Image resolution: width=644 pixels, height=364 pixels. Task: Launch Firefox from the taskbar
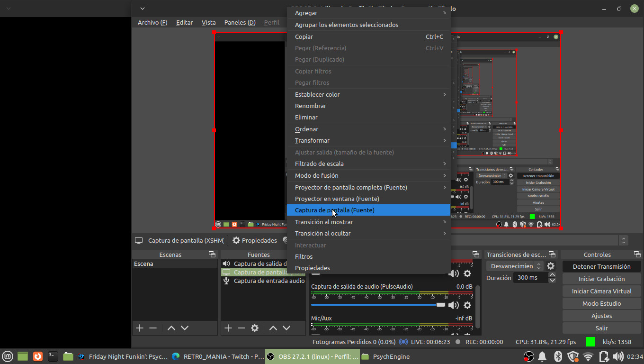(38, 356)
